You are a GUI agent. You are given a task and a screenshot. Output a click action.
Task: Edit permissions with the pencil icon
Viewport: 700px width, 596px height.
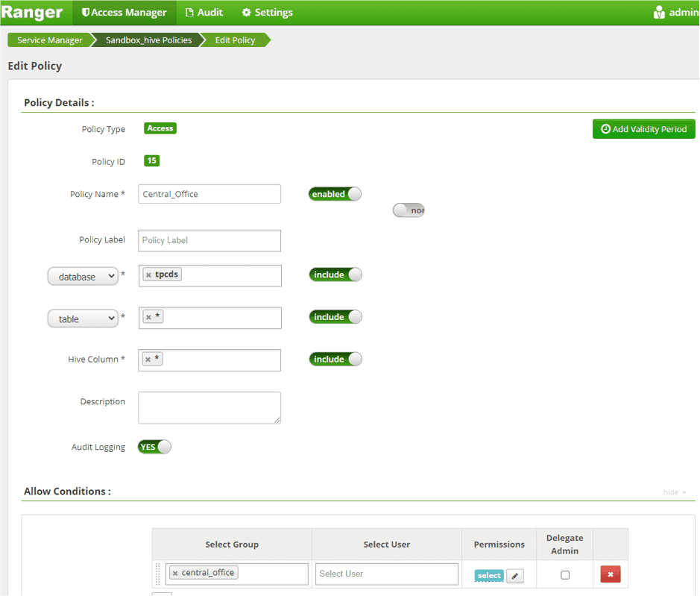click(x=514, y=576)
